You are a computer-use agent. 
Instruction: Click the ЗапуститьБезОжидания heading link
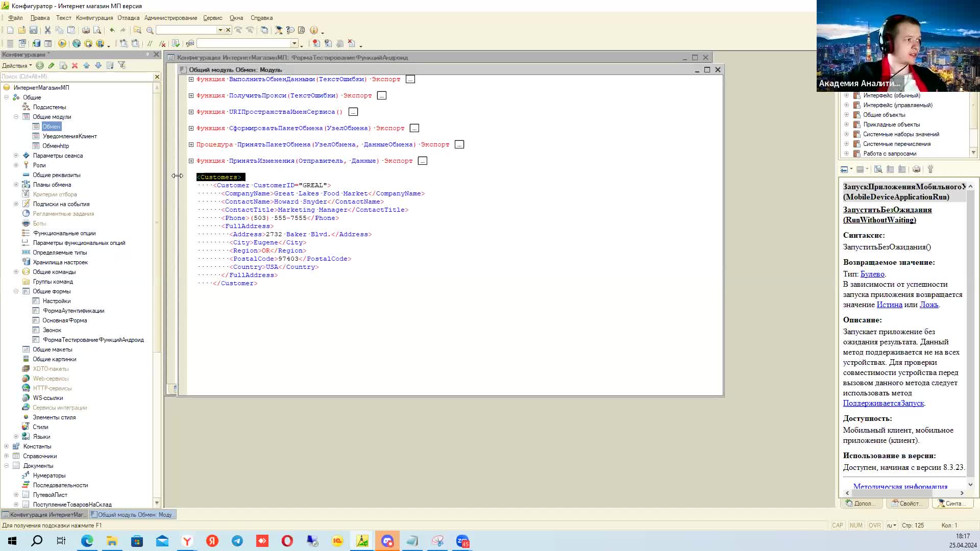[x=888, y=215]
